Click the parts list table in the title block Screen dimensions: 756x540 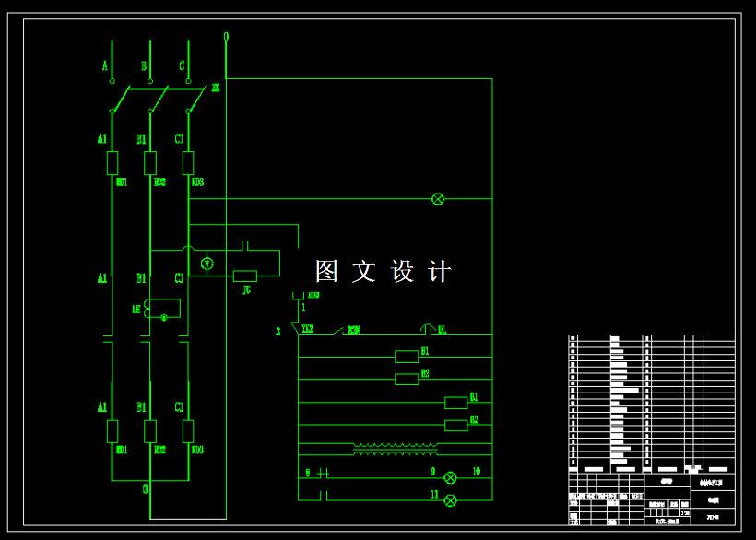[652, 404]
